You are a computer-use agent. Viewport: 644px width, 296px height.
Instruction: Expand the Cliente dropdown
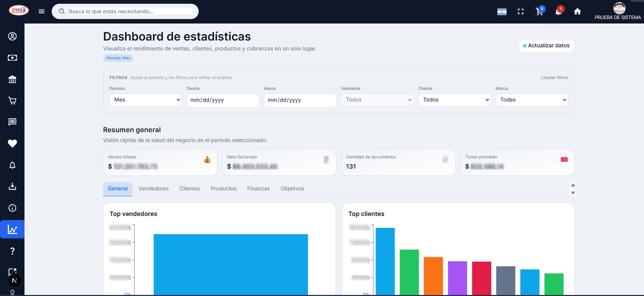click(454, 100)
